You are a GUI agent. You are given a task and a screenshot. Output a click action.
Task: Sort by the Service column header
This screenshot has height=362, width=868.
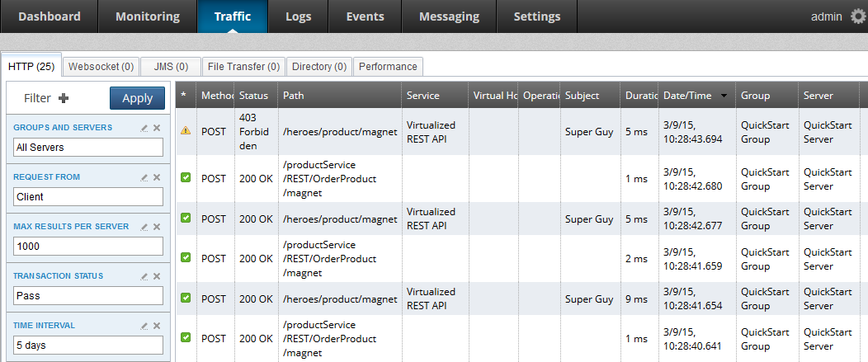coord(435,95)
